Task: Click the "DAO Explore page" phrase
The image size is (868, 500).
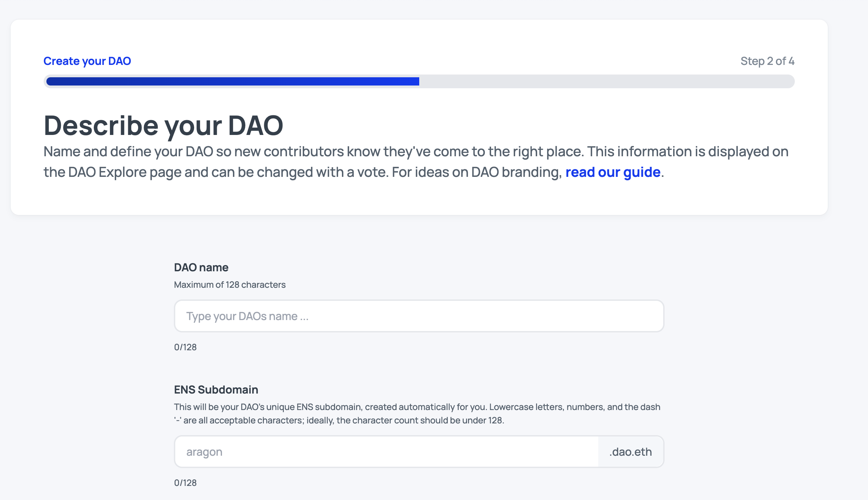Action: pos(125,172)
